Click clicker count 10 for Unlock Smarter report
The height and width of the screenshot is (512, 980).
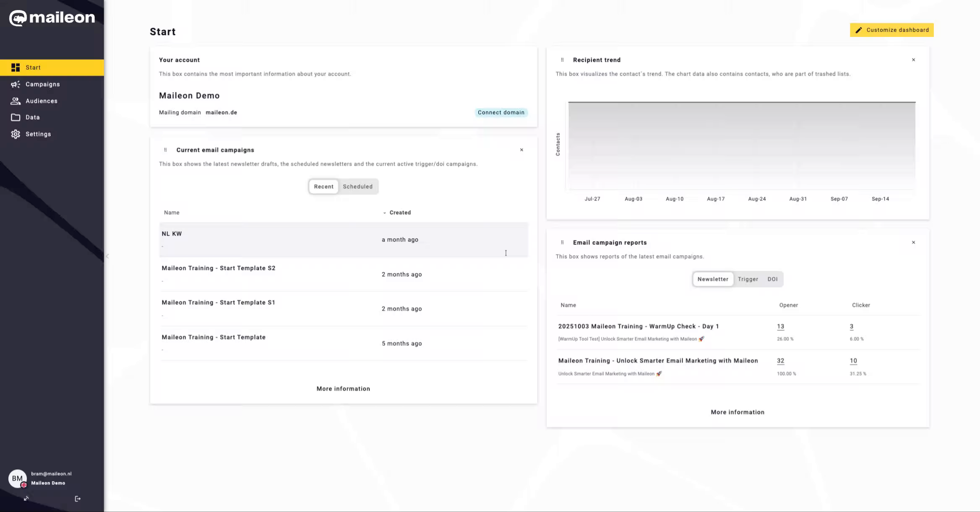(x=853, y=361)
